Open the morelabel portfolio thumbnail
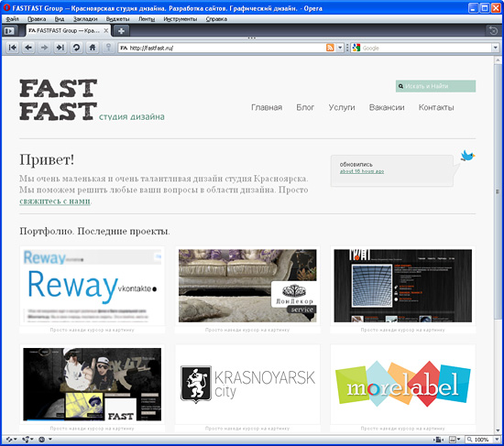 (x=403, y=385)
